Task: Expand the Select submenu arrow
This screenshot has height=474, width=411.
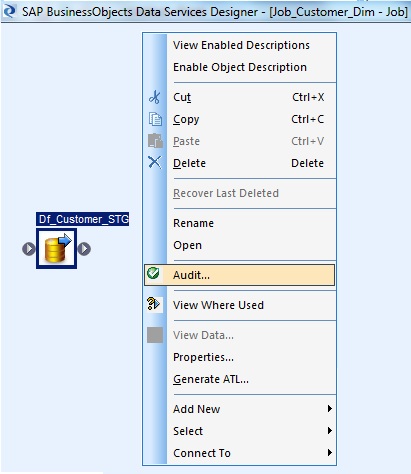Action: [x=330, y=431]
